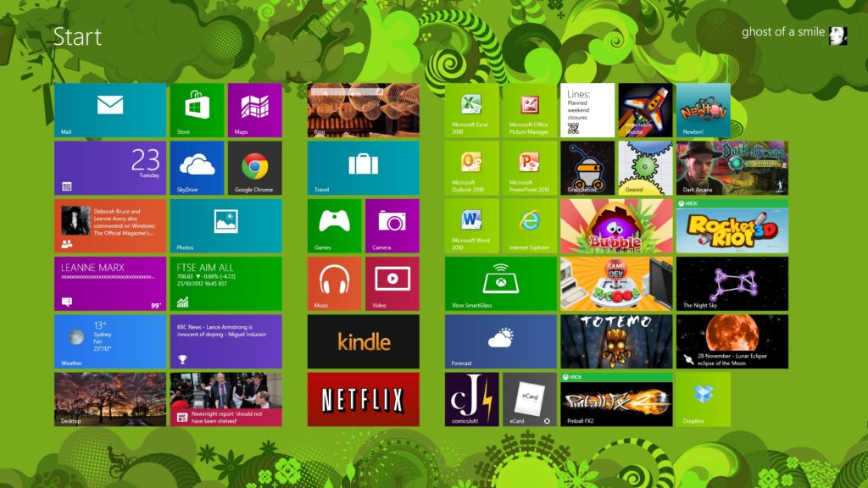Open the Kindle app tile

(363, 341)
